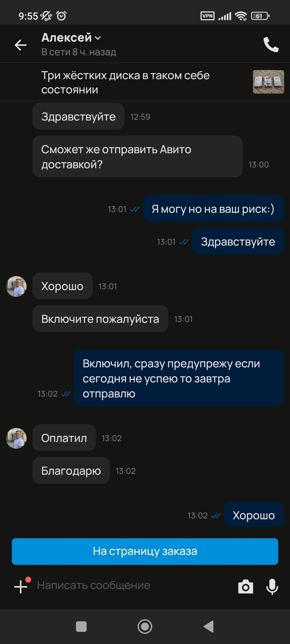Tap the Android triangle back button
This screenshot has height=644, width=290.
tap(208, 626)
